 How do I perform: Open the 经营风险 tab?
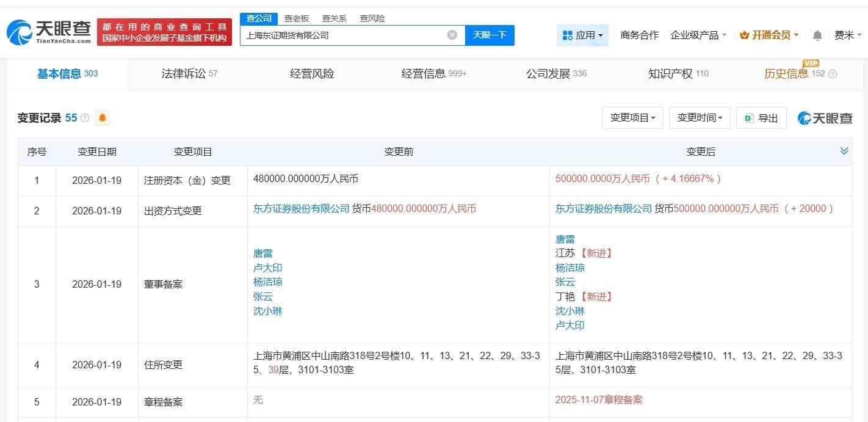coord(312,74)
